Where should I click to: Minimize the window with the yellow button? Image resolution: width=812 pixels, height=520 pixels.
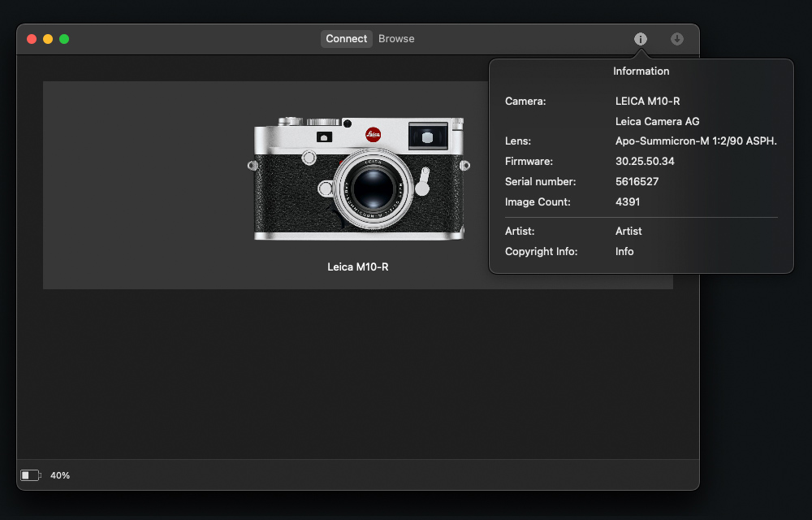(x=48, y=39)
